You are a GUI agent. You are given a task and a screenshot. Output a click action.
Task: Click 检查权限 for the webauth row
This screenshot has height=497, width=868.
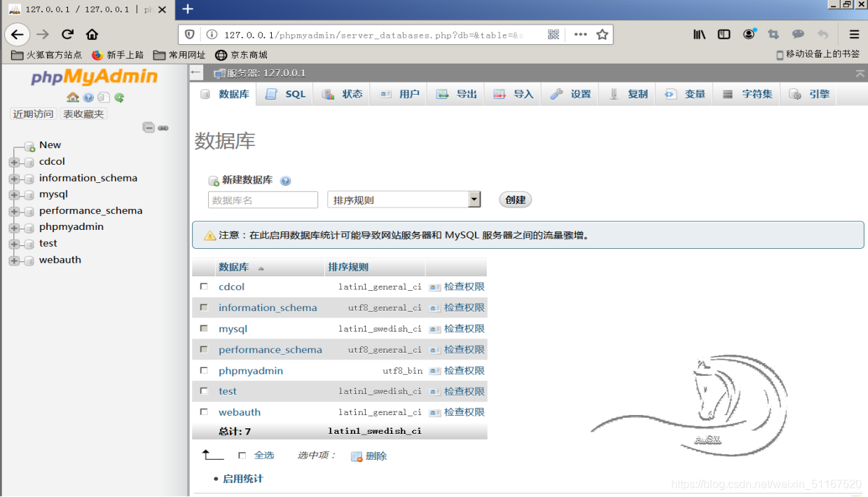tap(464, 412)
